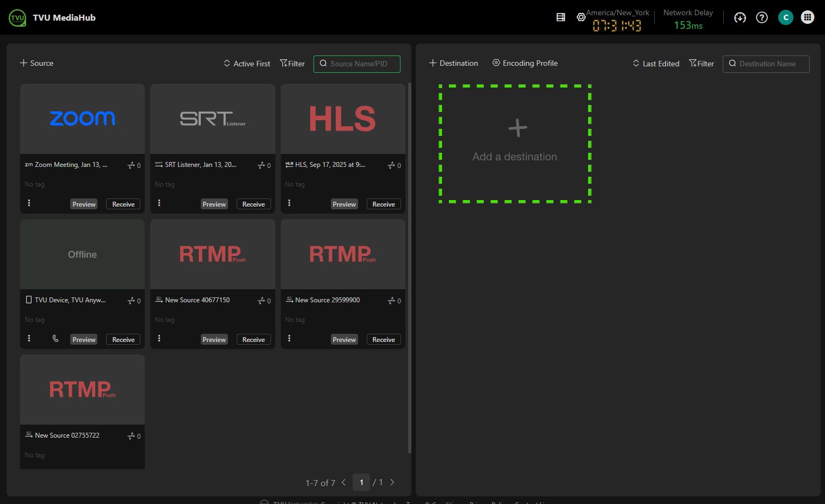The width and height of the screenshot is (825, 504).
Task: Click the TVU MediaHub logo
Action: coord(17,17)
